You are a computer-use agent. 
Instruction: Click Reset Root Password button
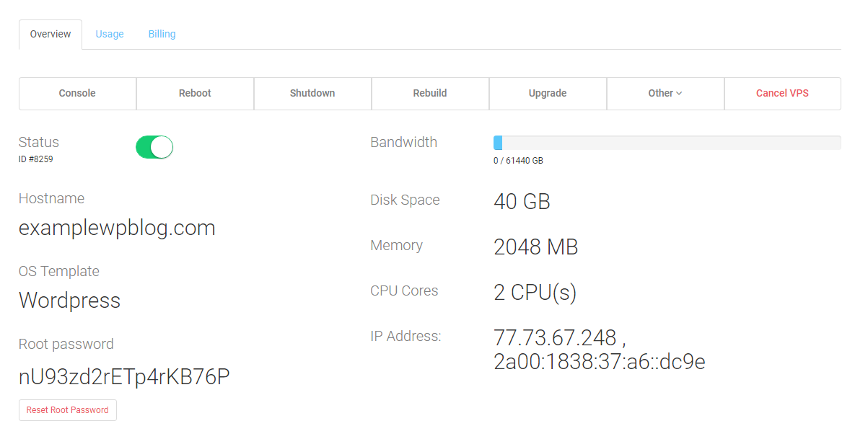click(68, 410)
